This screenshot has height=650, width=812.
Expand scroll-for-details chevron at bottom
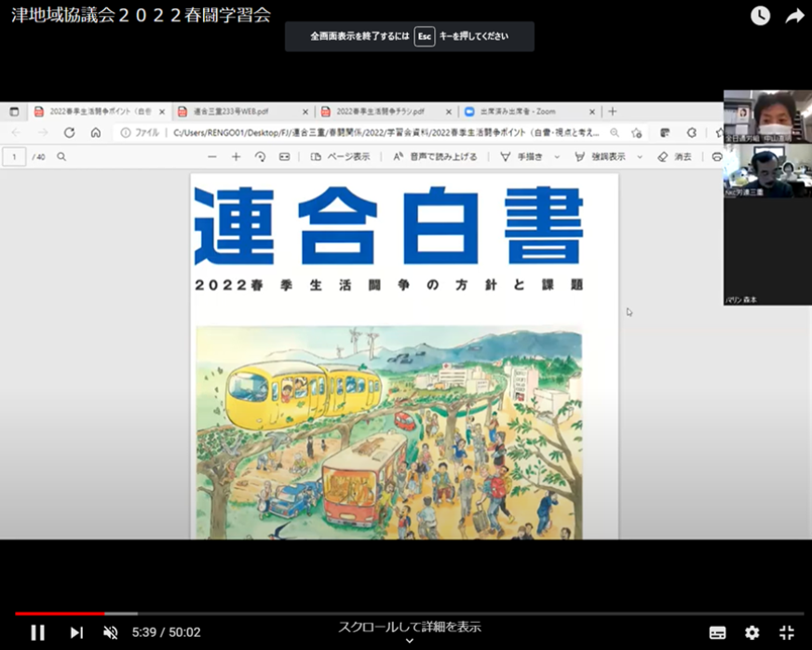[x=409, y=642]
